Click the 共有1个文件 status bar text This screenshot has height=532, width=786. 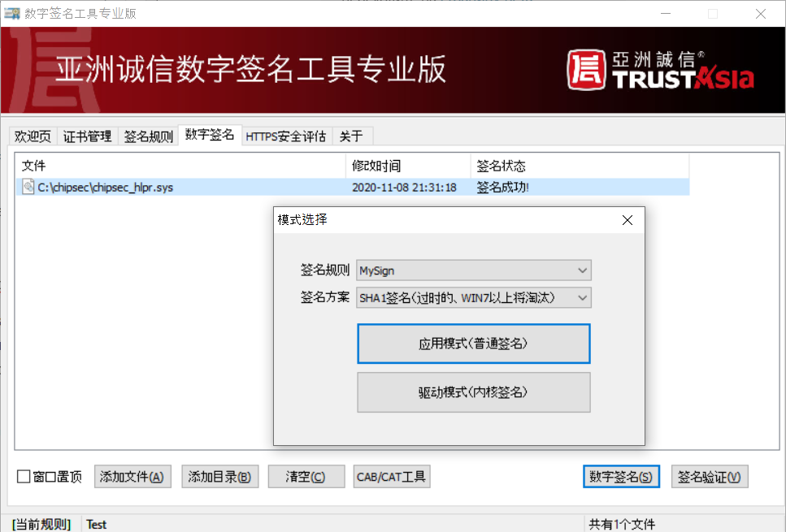click(622, 524)
